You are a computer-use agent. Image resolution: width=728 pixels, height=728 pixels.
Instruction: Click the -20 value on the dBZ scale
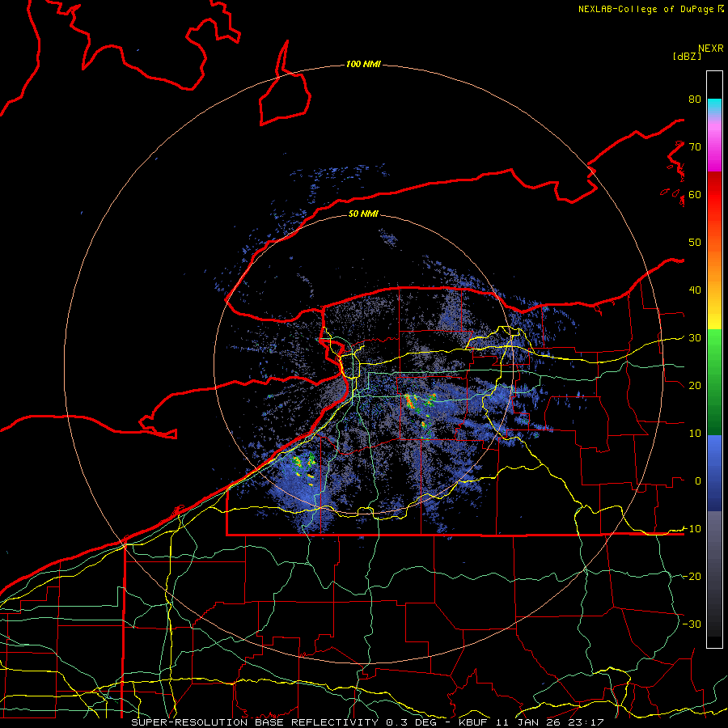coord(692,576)
